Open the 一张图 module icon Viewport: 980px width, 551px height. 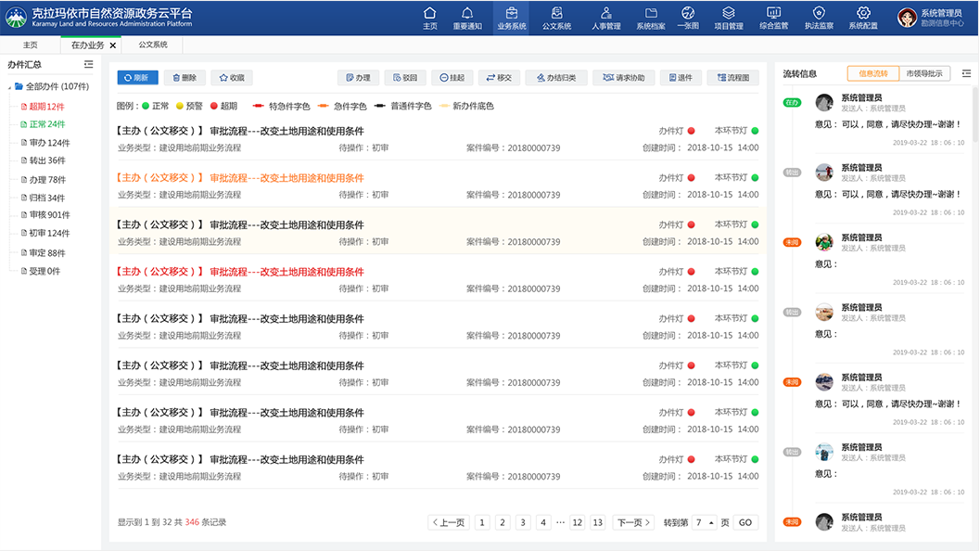point(687,16)
